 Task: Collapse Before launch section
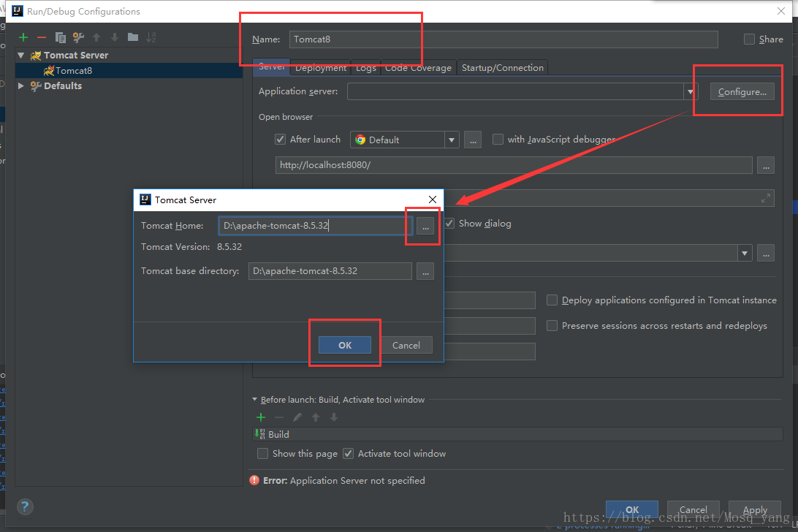[x=254, y=400]
